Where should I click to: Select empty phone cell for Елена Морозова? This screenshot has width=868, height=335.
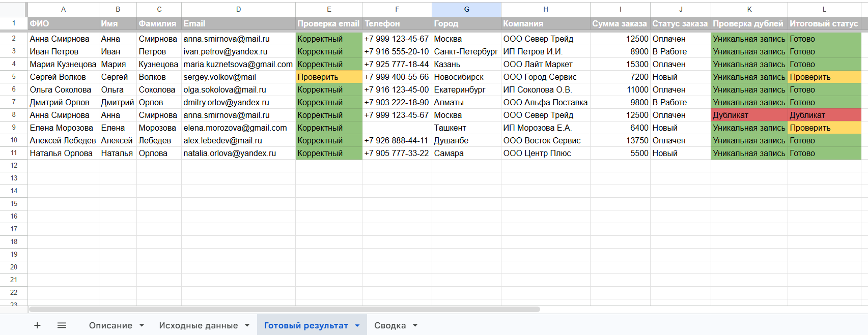[397, 128]
